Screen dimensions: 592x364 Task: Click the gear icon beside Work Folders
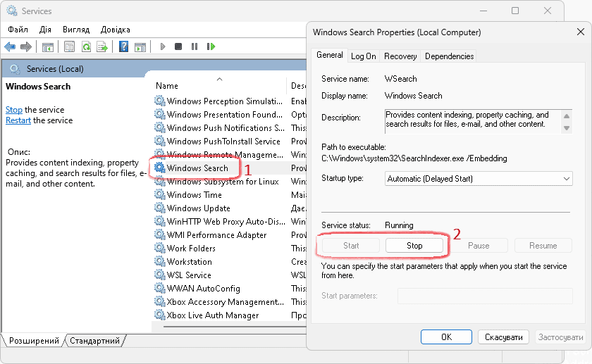click(x=160, y=249)
